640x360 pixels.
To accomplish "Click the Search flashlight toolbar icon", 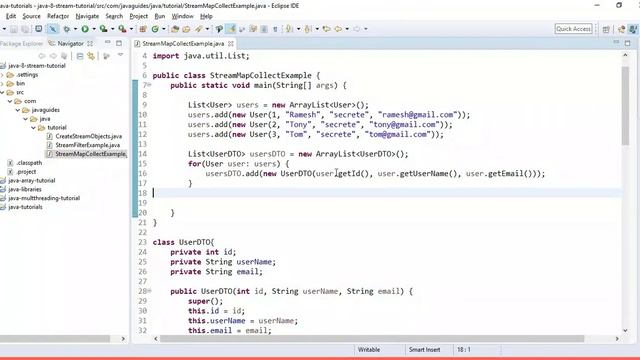I will [x=199, y=29].
